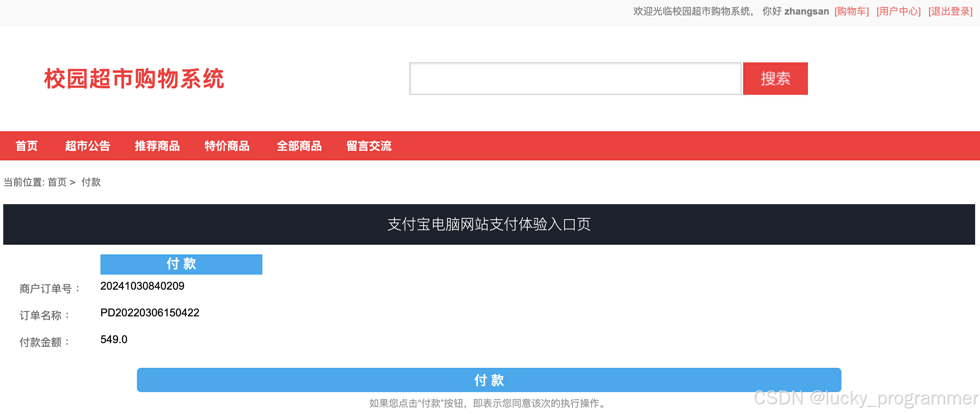Click the red 搜索 search button
980x414 pixels.
coord(775,79)
